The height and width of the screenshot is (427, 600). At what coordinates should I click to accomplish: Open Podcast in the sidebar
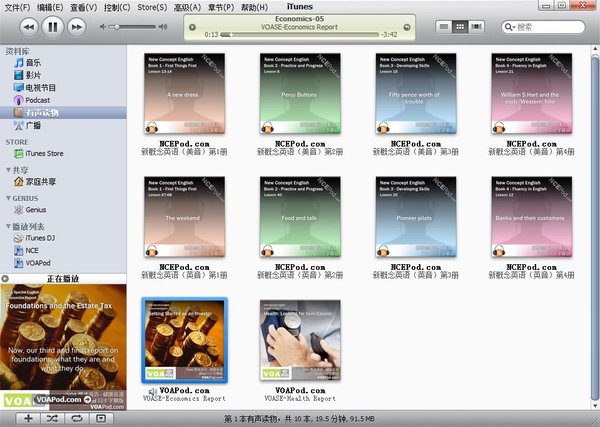[38, 100]
